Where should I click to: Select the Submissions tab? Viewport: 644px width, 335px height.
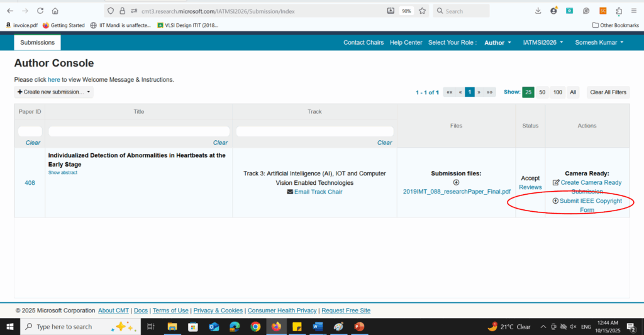coord(37,43)
